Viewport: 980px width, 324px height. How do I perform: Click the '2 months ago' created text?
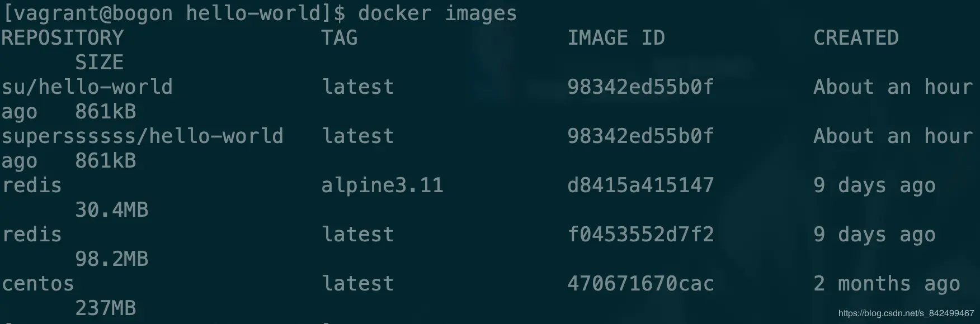tap(887, 283)
